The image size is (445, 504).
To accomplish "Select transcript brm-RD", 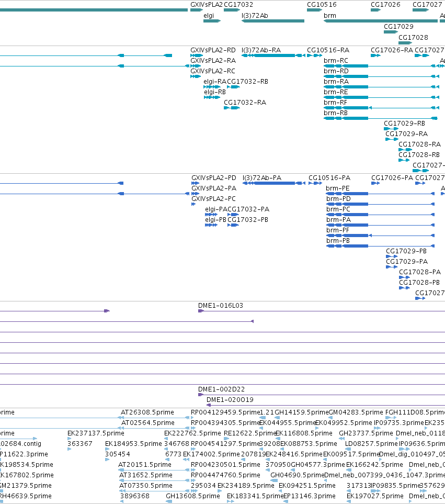I will click(x=336, y=71).
